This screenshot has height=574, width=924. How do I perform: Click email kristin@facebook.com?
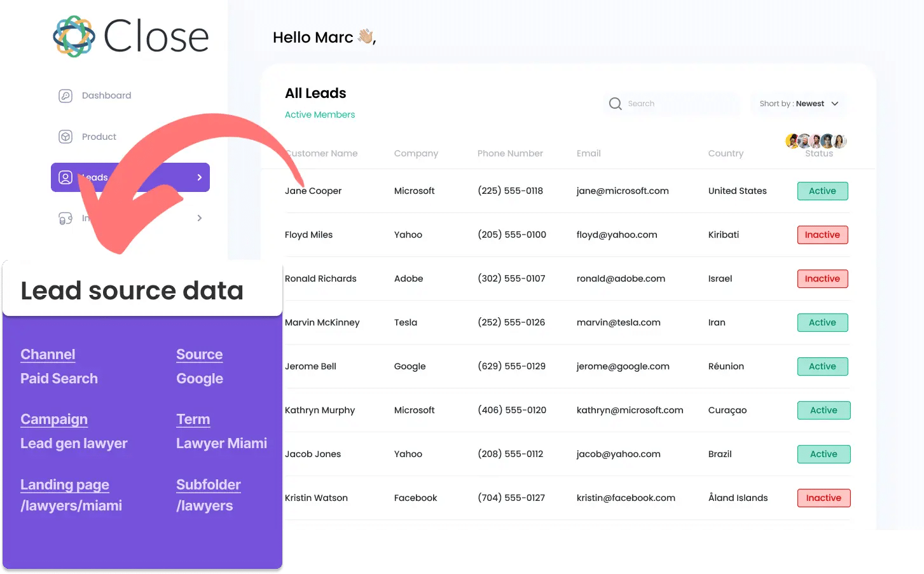click(626, 498)
